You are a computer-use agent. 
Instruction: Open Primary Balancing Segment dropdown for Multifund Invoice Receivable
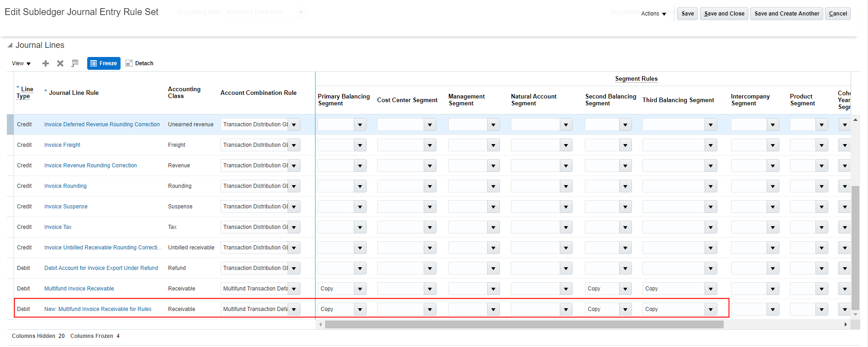point(360,289)
